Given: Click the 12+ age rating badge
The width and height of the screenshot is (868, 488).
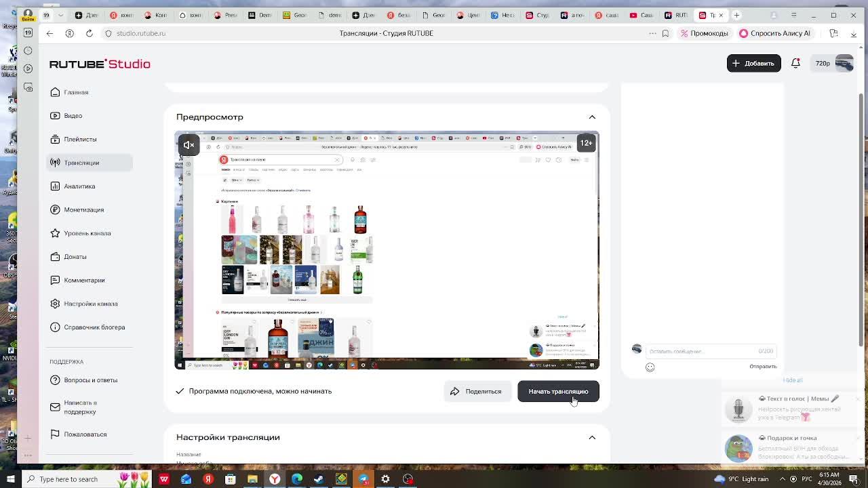Looking at the screenshot, I should click(586, 143).
